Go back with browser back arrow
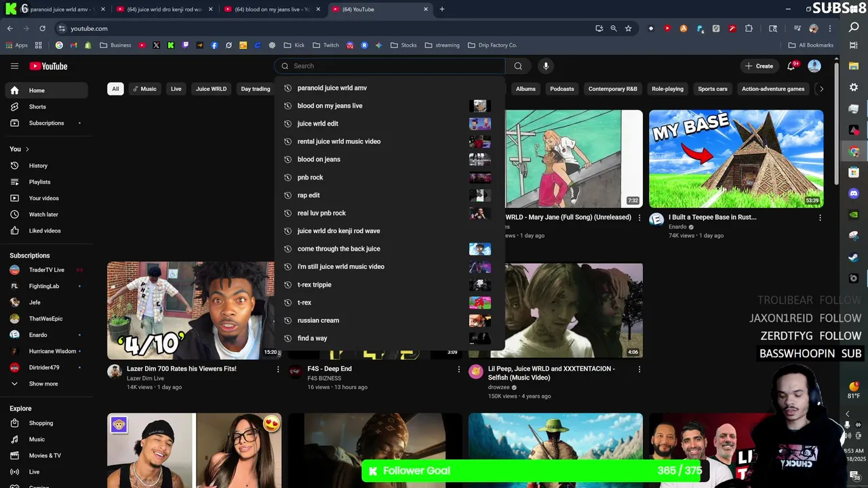This screenshot has width=868, height=488. (x=9, y=28)
